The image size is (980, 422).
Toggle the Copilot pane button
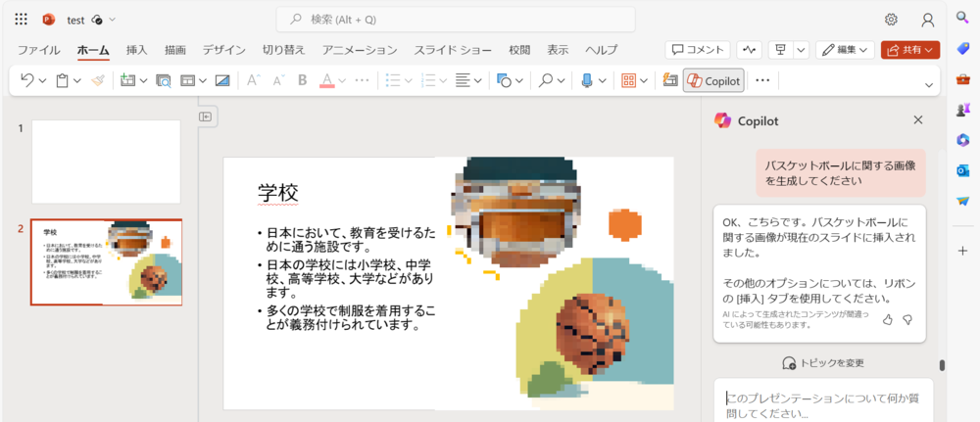tap(713, 80)
